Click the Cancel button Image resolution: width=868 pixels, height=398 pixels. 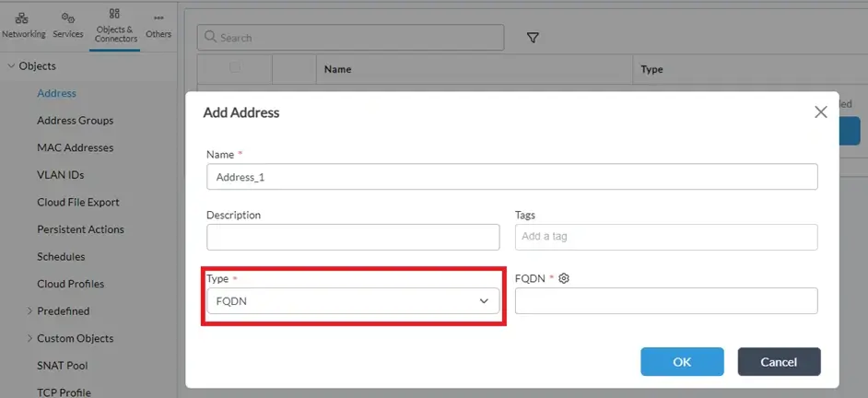click(x=779, y=362)
